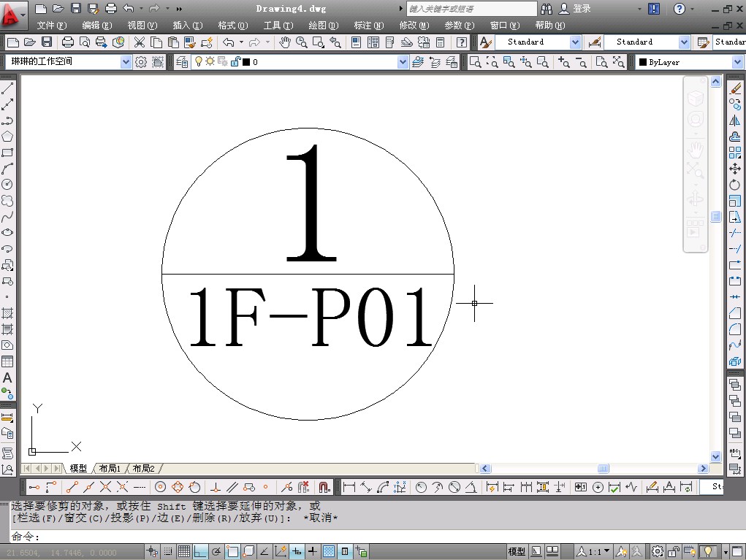This screenshot has height=560, width=746.
Task: Expand the Standard text style dropdown
Action: (575, 42)
